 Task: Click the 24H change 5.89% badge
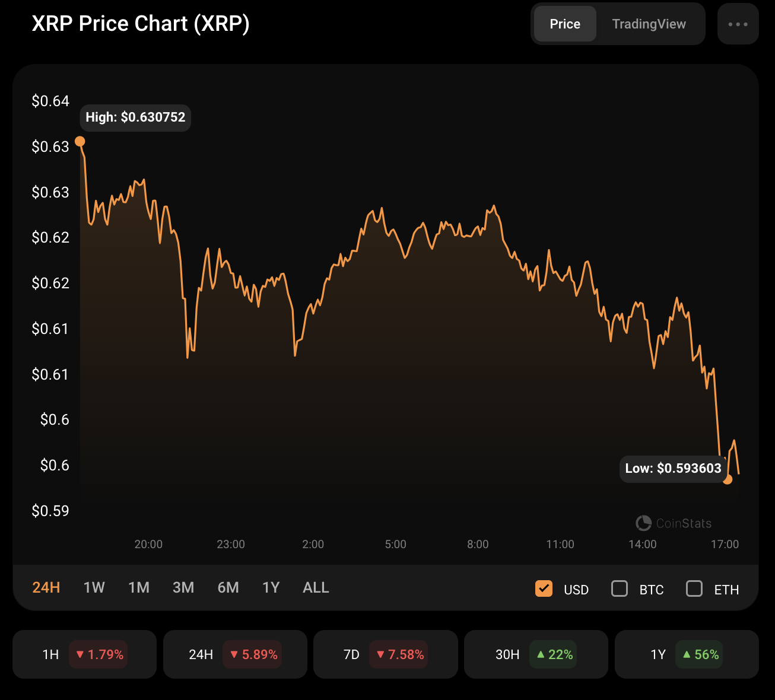(x=252, y=654)
